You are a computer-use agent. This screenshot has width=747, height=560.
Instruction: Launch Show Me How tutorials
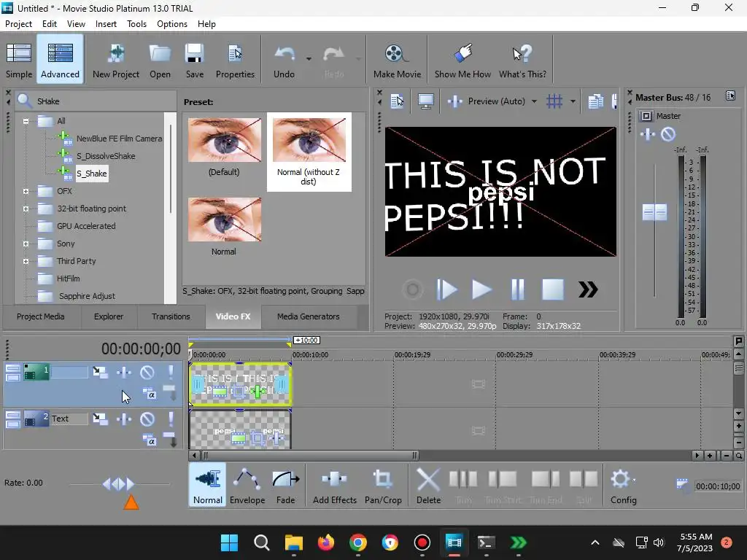(x=462, y=60)
